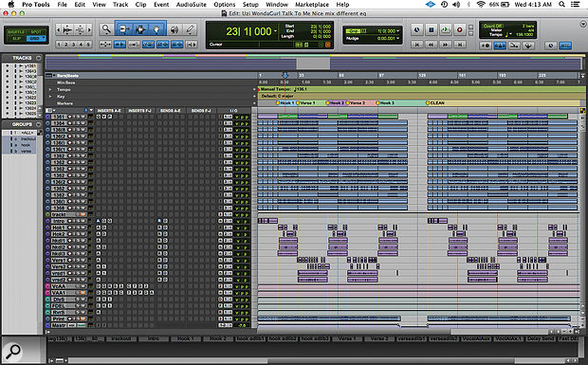The image size is (588, 365).
Task: Click universe overview highlighted gray region
Action: click(x=313, y=63)
